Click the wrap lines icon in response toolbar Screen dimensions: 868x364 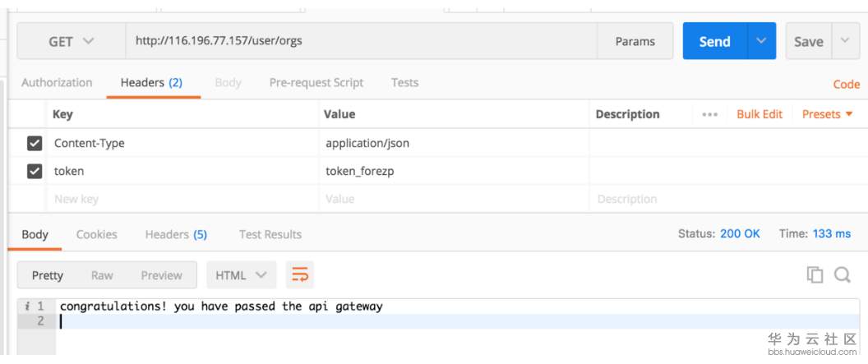pos(300,275)
